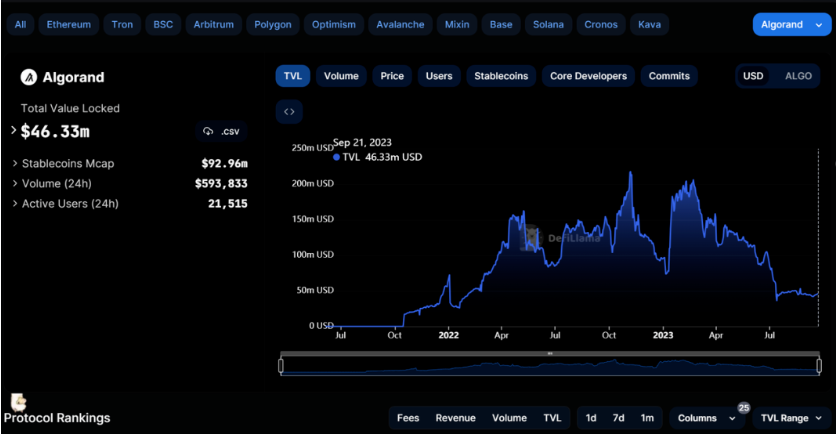Expand the Stablecoins Mcap row
Screen dimensions: 836x434
click(x=15, y=163)
